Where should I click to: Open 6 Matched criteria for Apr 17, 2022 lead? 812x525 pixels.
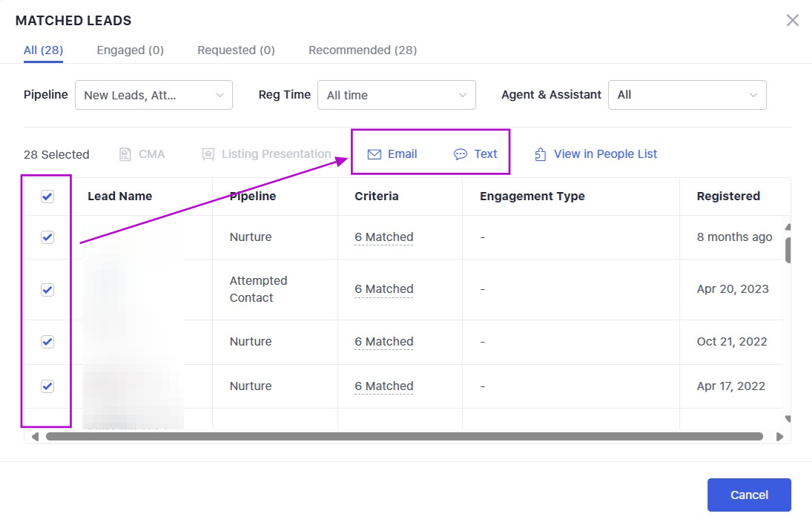[383, 386]
